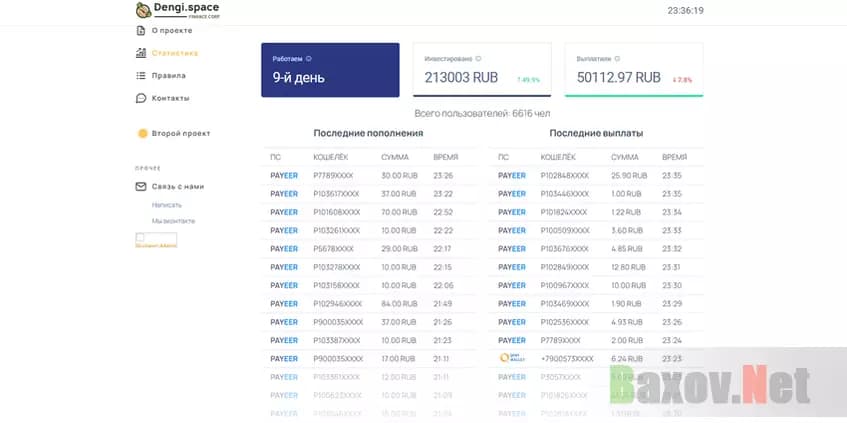Click the Правила list icon
The image size is (847, 423).
pyautogui.click(x=141, y=76)
